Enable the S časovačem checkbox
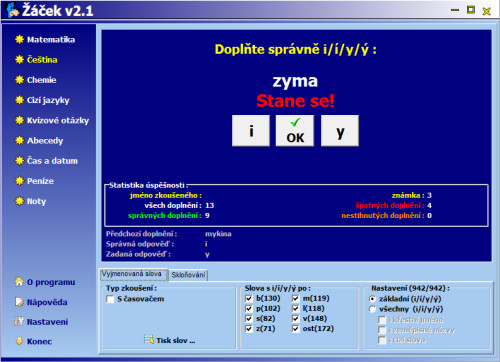500x362 pixels. [x=110, y=299]
